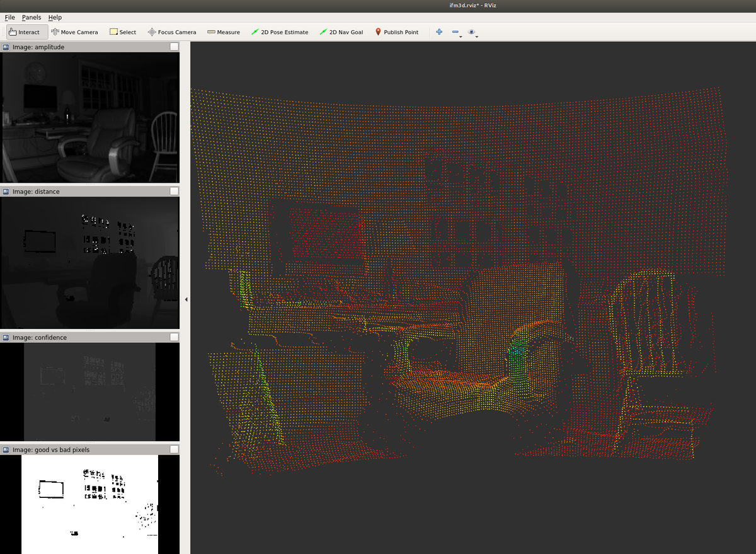The height and width of the screenshot is (554, 756).
Task: Activate the 2D Pose Estimate tool
Action: (279, 32)
